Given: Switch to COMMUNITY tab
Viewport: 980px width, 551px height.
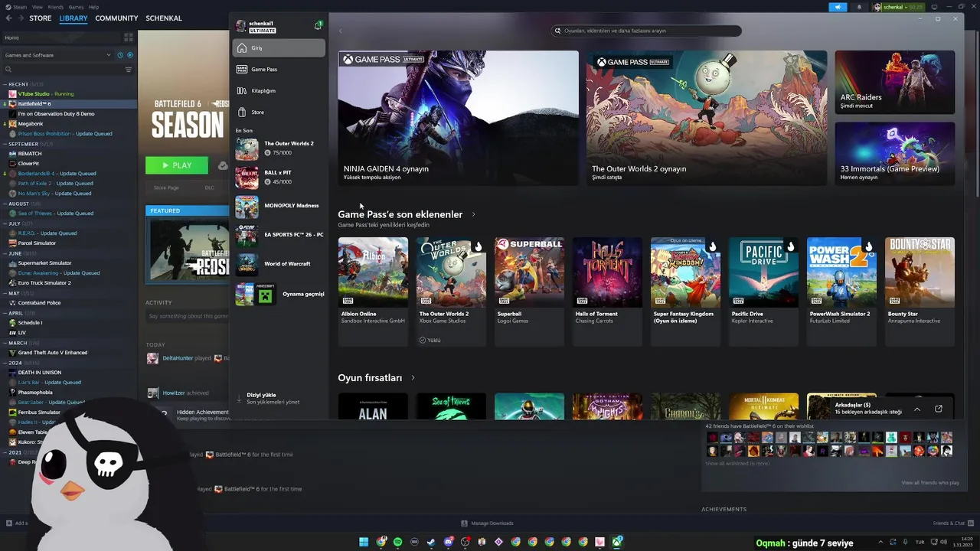Looking at the screenshot, I should (116, 18).
